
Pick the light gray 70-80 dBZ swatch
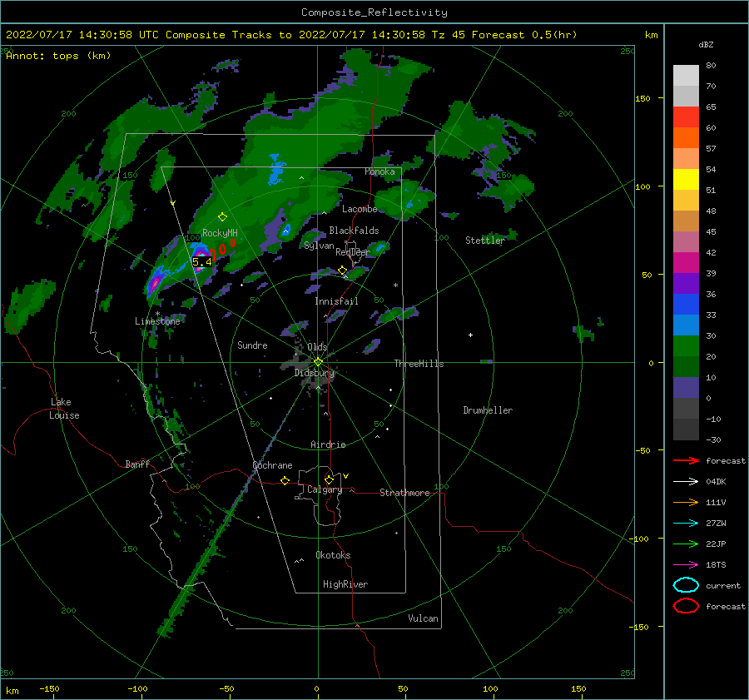(686, 76)
